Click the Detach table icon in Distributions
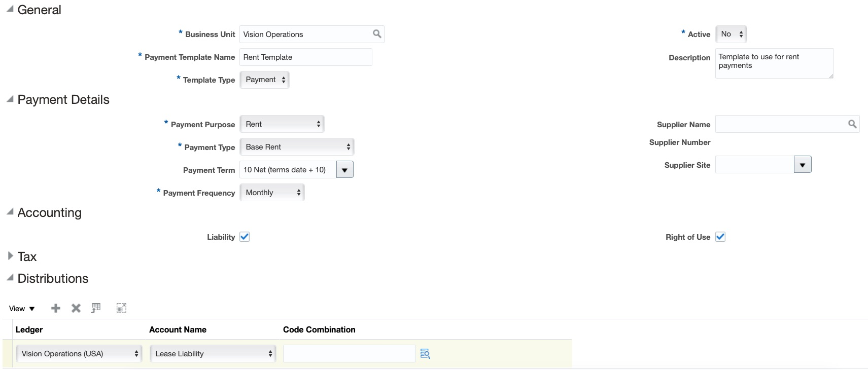This screenshot has width=868, height=370. point(121,308)
